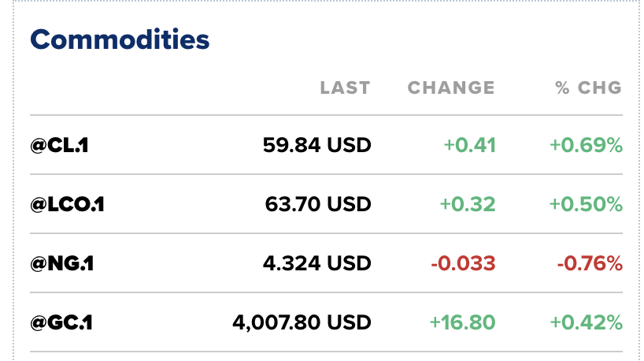Viewport: 644px width, 361px height.
Task: Click the red -0.76% percent change
Action: tap(590, 263)
